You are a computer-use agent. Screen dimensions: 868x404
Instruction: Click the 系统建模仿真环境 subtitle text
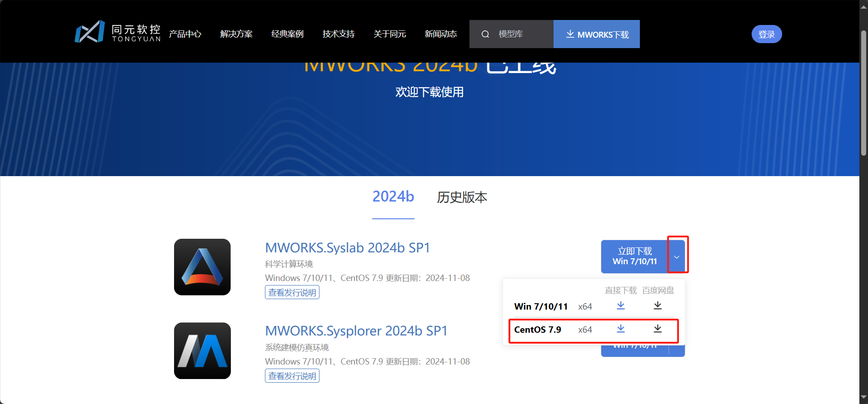[x=297, y=347]
